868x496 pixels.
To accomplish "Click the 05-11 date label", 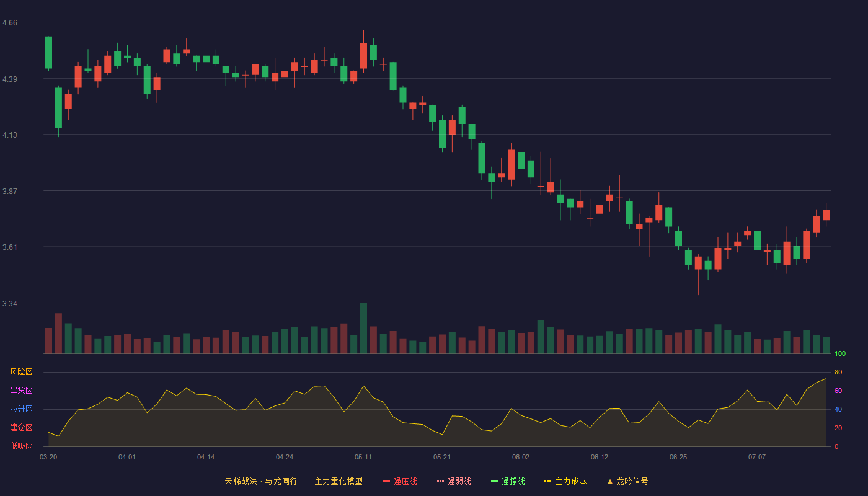I will (x=363, y=457).
